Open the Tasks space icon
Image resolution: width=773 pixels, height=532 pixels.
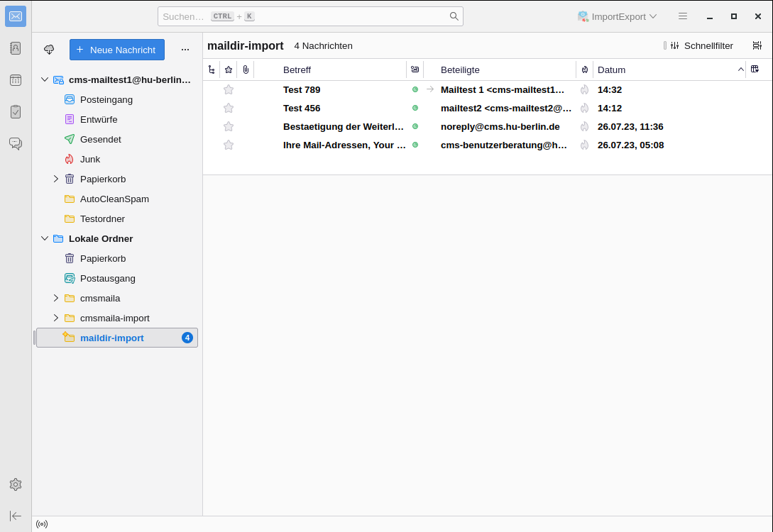(16, 111)
